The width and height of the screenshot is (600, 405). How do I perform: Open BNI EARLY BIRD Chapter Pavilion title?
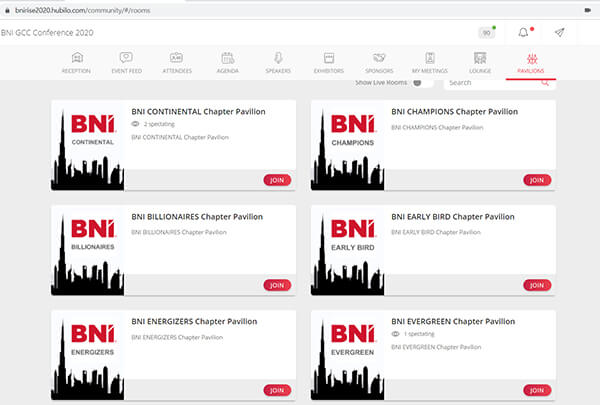(453, 217)
